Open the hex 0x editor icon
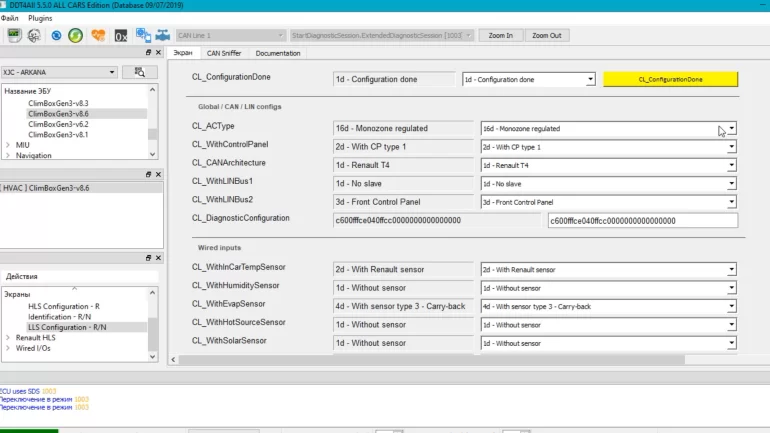The image size is (770, 433). click(120, 35)
